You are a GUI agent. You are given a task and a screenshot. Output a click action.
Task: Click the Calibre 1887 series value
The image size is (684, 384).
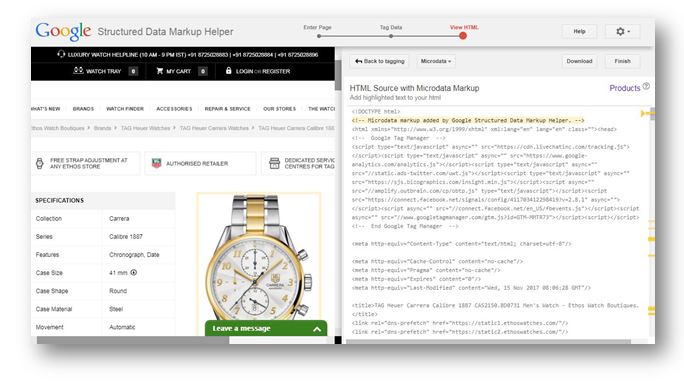point(126,237)
